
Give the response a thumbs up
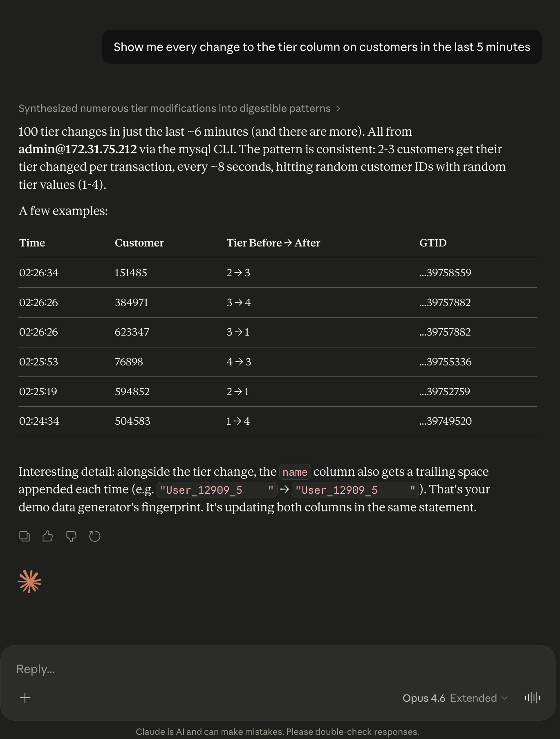(48, 536)
